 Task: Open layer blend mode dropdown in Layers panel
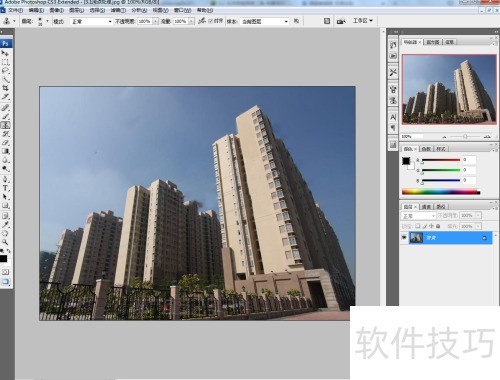(418, 216)
